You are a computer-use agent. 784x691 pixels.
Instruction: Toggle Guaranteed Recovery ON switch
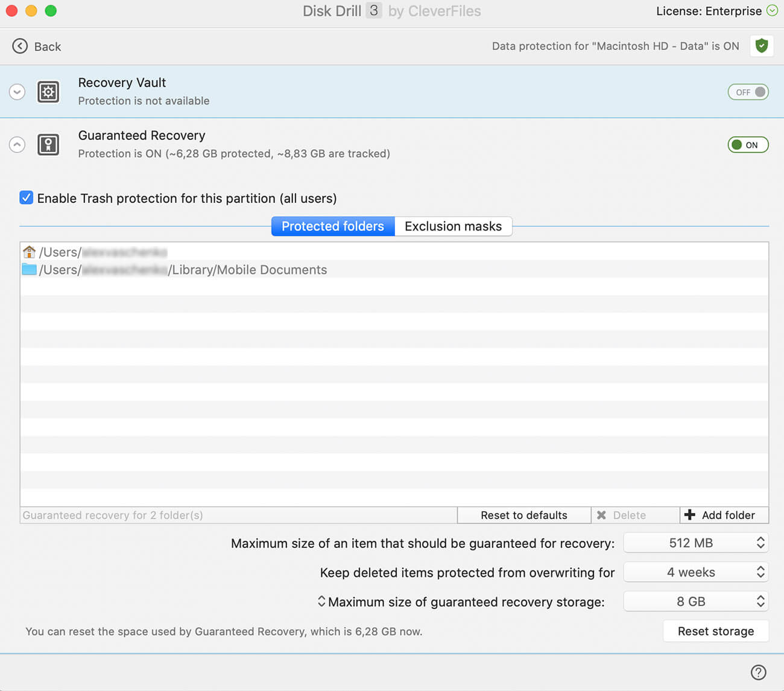coord(748,145)
